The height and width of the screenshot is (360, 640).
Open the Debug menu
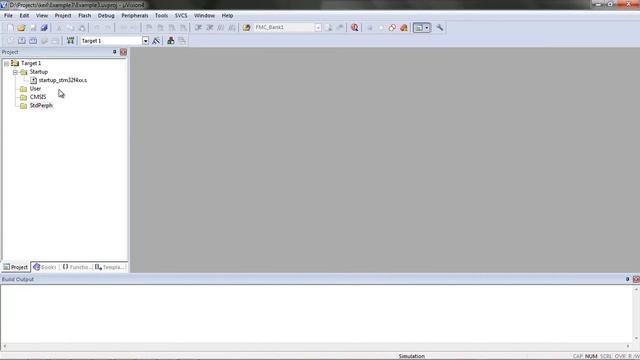(106, 16)
